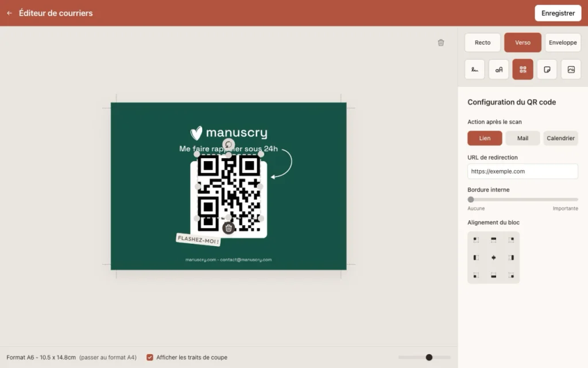The width and height of the screenshot is (588, 368).
Task: Select the image insert tool
Action: (571, 70)
